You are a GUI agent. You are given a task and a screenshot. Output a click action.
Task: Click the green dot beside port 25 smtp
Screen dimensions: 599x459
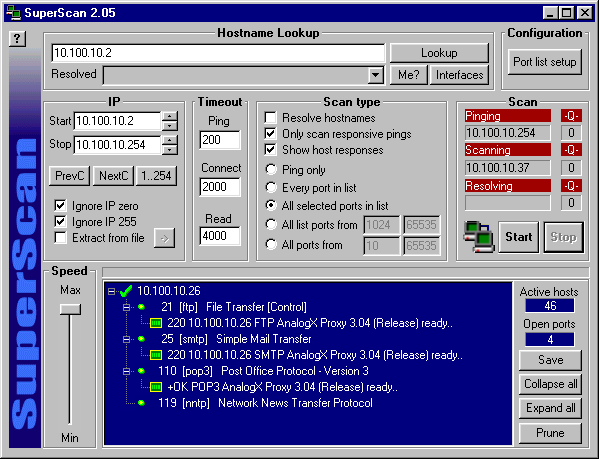pos(141,339)
